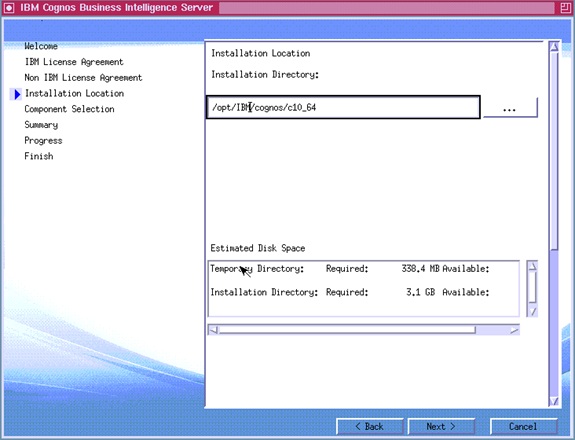Open the directory browse (...) button

point(510,107)
